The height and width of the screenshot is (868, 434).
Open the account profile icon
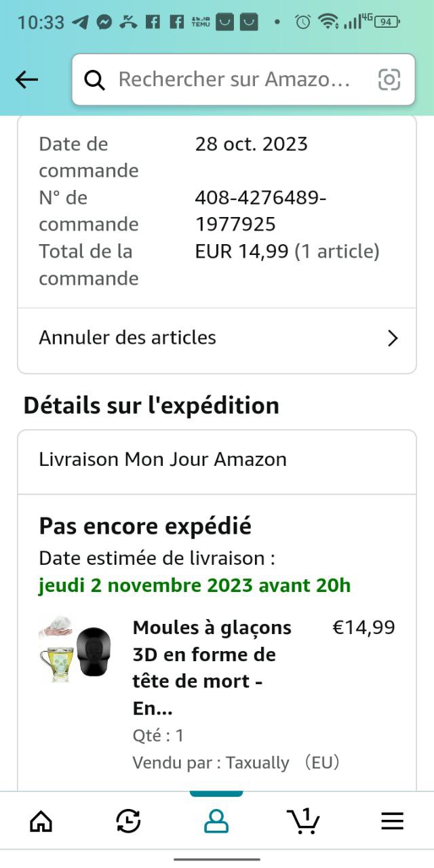coord(216,821)
